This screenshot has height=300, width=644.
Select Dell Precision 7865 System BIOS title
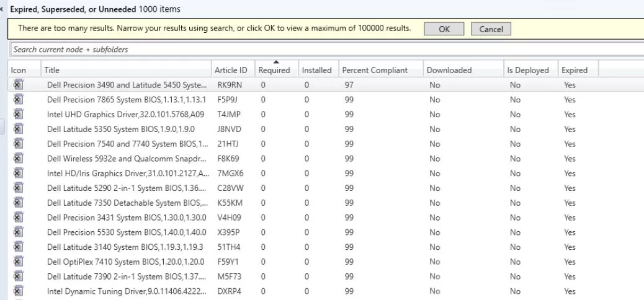[127, 100]
